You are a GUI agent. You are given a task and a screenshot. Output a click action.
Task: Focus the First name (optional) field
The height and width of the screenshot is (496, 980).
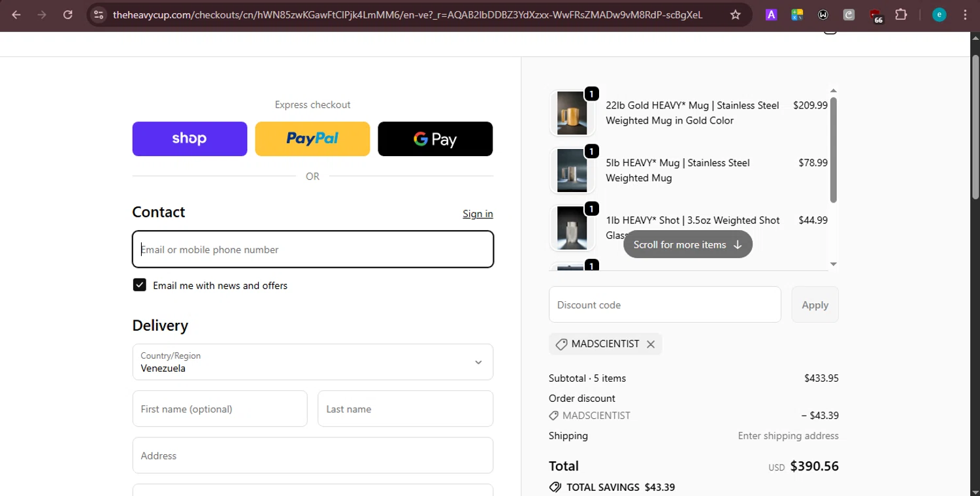click(x=220, y=409)
